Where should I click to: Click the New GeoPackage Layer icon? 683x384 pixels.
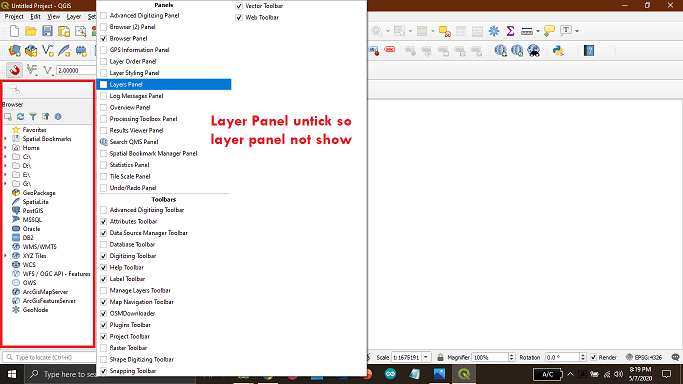[31, 51]
